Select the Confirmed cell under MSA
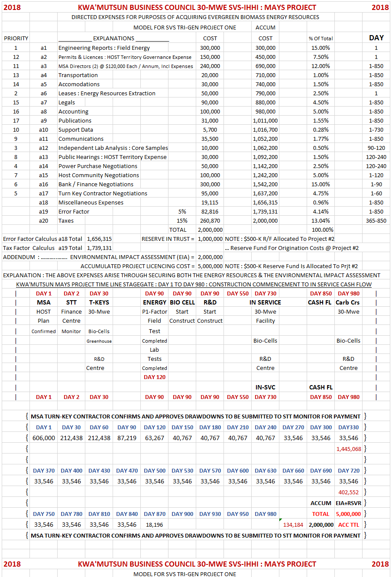Image resolution: width=392 pixels, height=577 pixels. tap(44, 331)
